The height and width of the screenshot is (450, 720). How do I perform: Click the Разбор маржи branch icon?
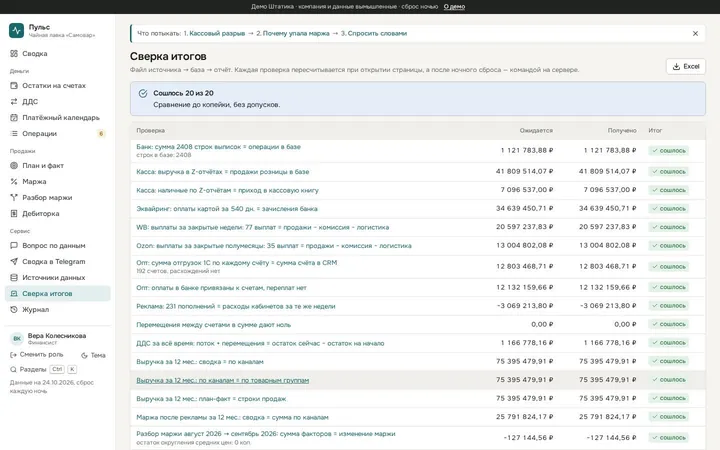14,197
